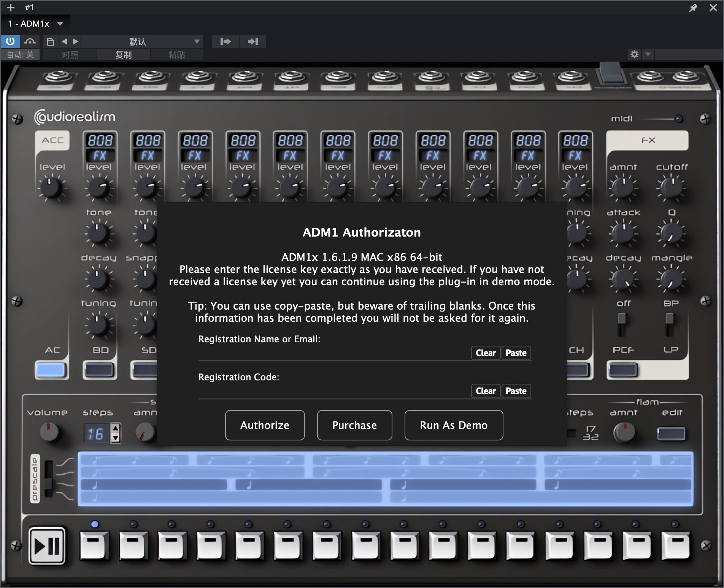
Task: Click the steps 16 display
Action: click(96, 434)
